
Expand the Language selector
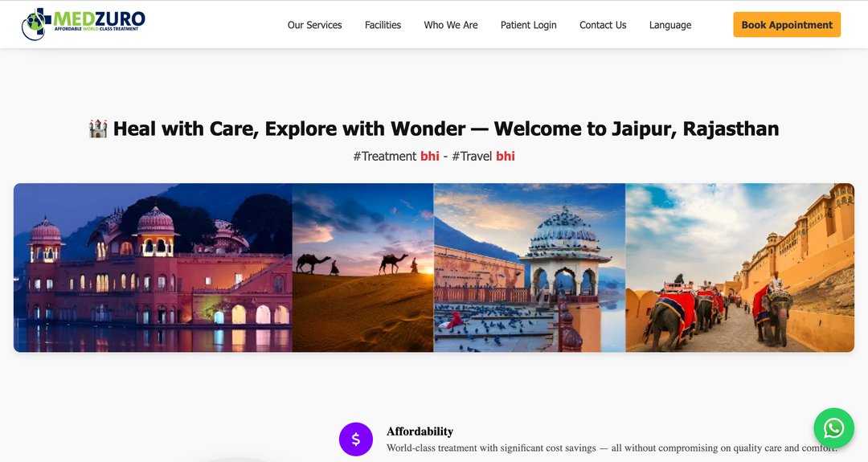[x=669, y=25]
